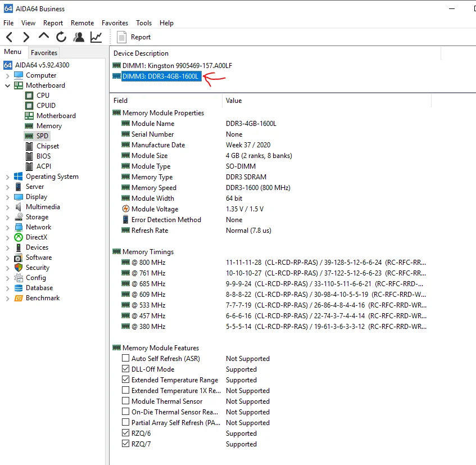Expand the Network tree node
The image size is (476, 465).
(x=8, y=228)
